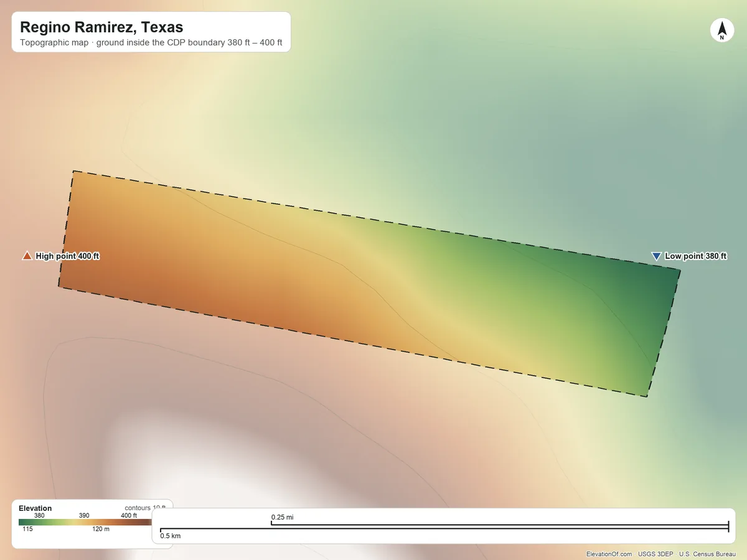Click the 'Low point 380 ft' label
Image resolution: width=747 pixels, height=560 pixels.
click(x=696, y=256)
